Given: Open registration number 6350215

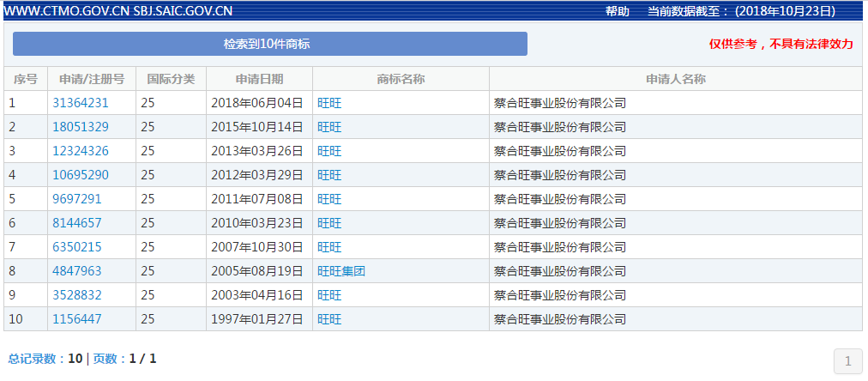Looking at the screenshot, I should click(x=77, y=247).
